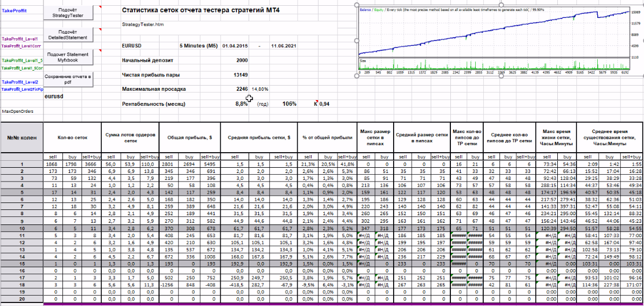Click the chart's top-right corner handle
The height and width of the screenshot is (306, 644).
[642, 5]
